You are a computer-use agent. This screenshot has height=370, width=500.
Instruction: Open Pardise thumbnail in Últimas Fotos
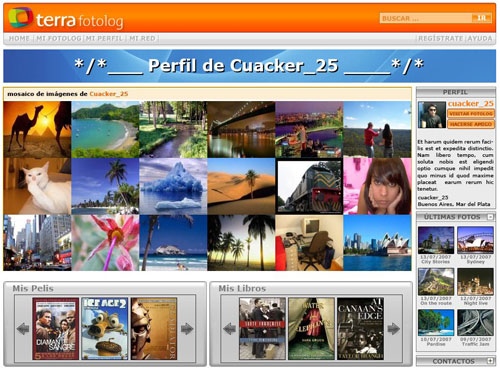436,323
